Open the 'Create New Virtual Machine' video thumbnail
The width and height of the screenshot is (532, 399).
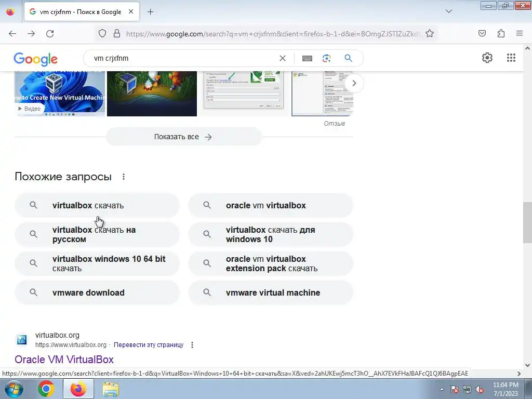(x=60, y=94)
